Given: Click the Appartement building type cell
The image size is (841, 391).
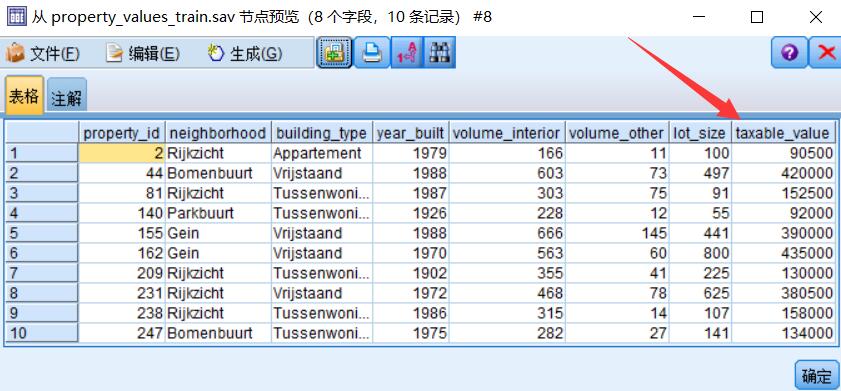Looking at the screenshot, I should (x=321, y=153).
